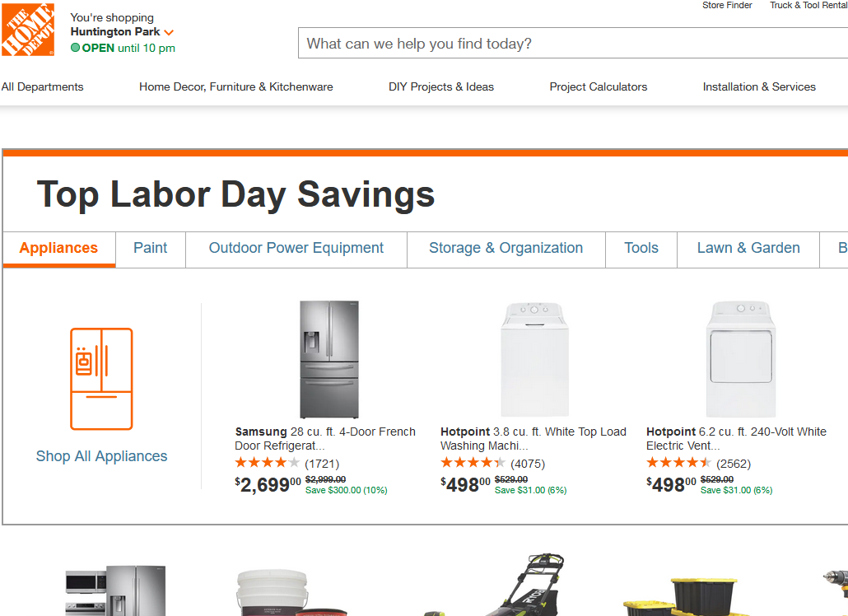Open the All Departments menu
Image resolution: width=848 pixels, height=616 pixels.
43,86
